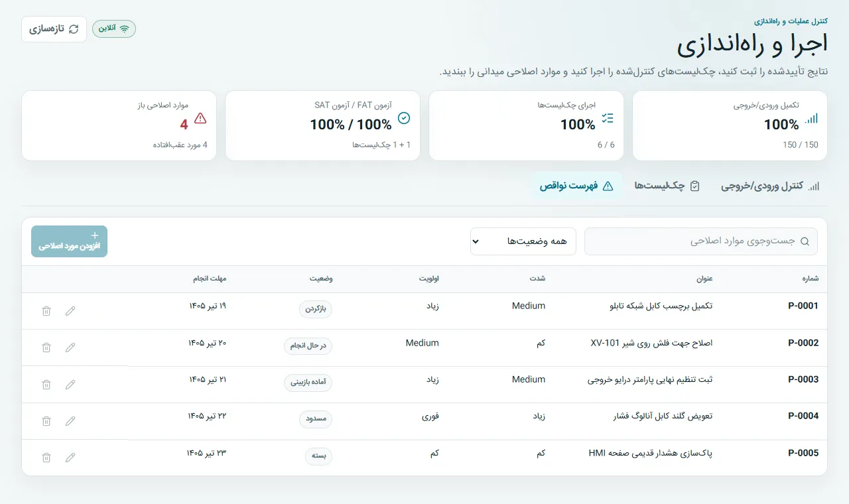Click the تازه‌سازی refresh button
The width and height of the screenshot is (849, 504).
[54, 29]
